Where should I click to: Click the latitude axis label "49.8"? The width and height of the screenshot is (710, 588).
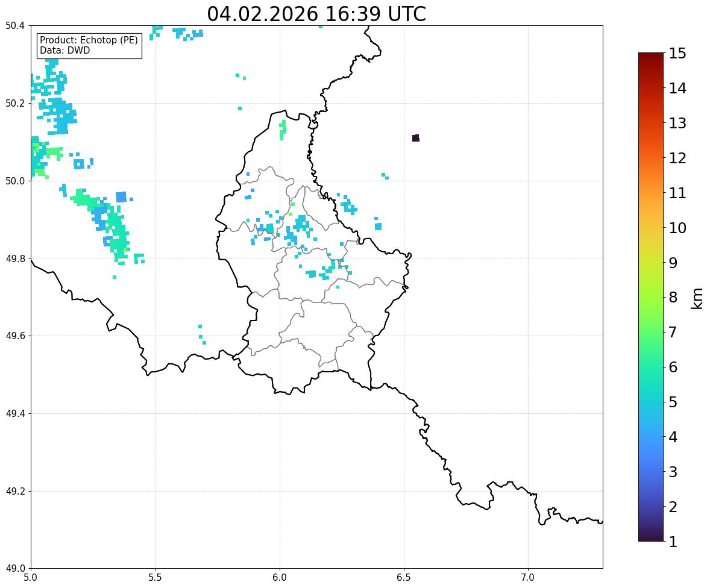click(15, 258)
